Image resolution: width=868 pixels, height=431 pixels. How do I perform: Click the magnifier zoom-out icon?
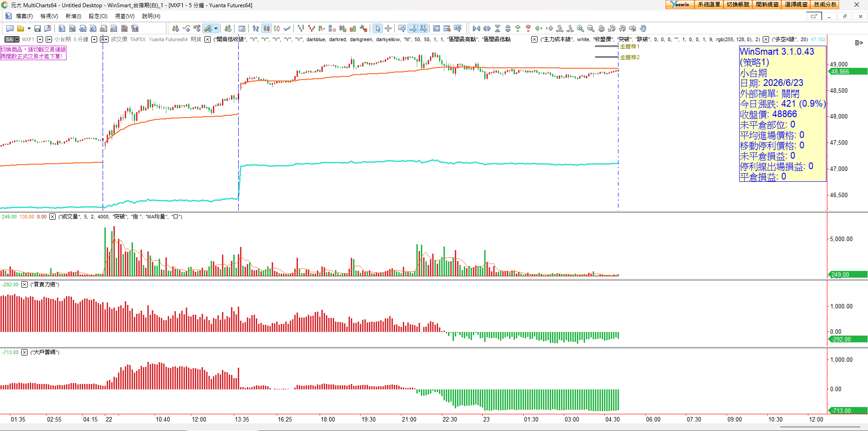point(591,28)
